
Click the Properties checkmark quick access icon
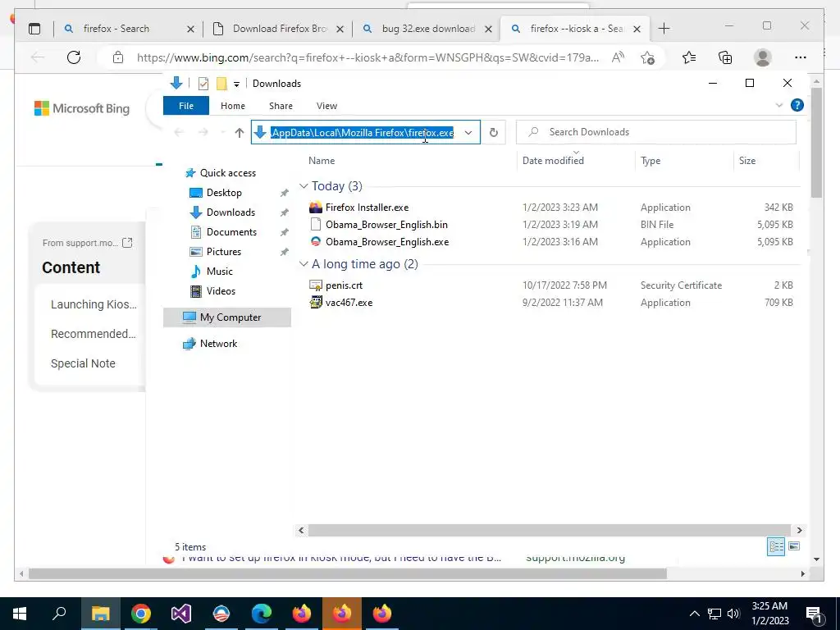click(x=203, y=84)
